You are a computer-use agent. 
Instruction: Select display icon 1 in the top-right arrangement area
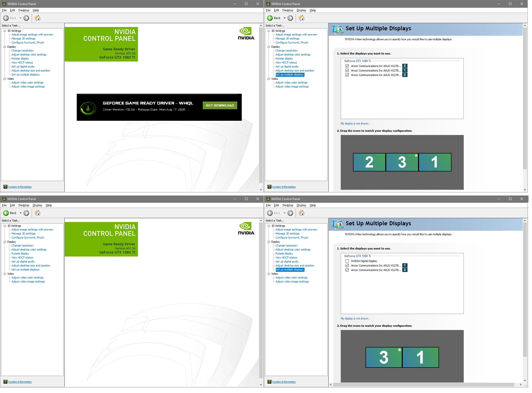coord(435,162)
